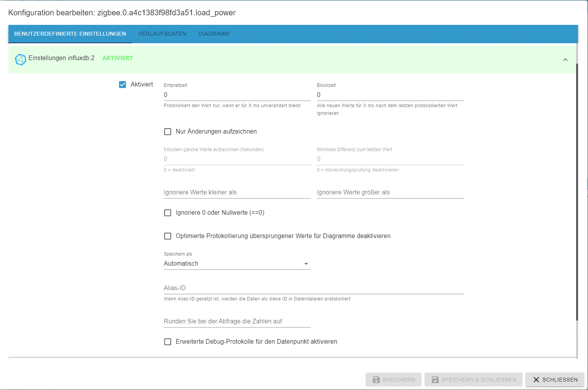Click the Schliessen button
The image size is (588, 390).
click(x=555, y=380)
